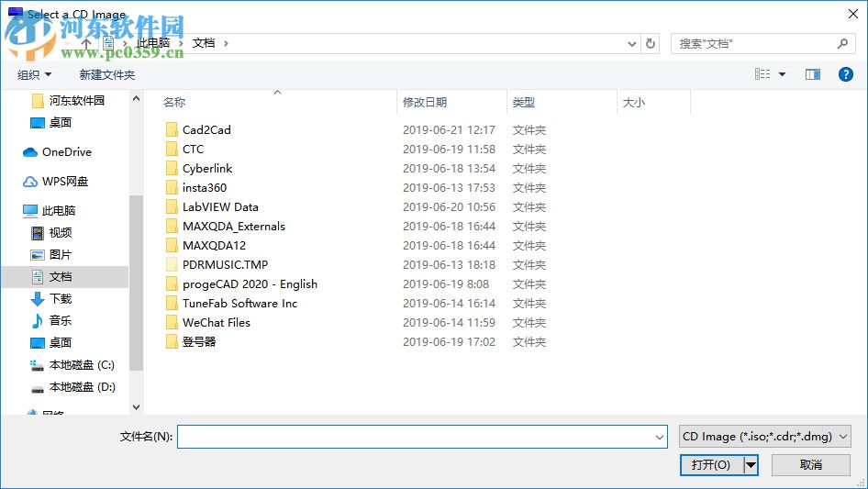Click sidebar scroll down arrow
Viewport: 868px width, 489px height.
pos(136,407)
